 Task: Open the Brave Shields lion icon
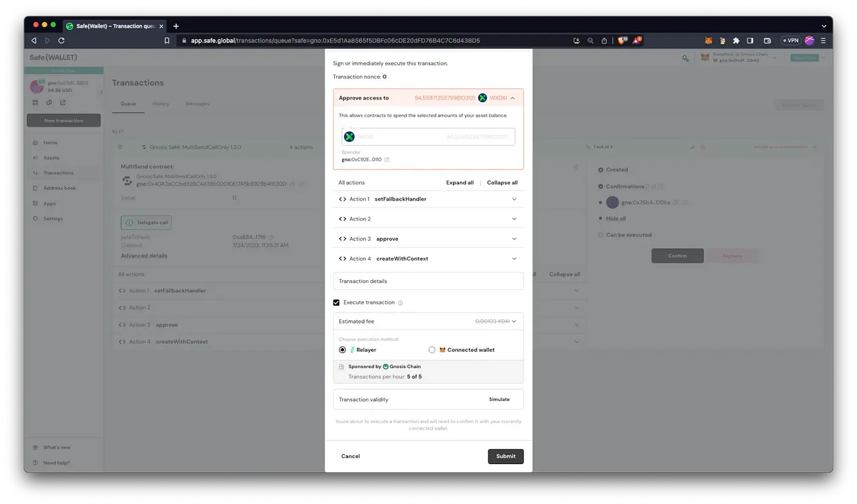(x=622, y=40)
